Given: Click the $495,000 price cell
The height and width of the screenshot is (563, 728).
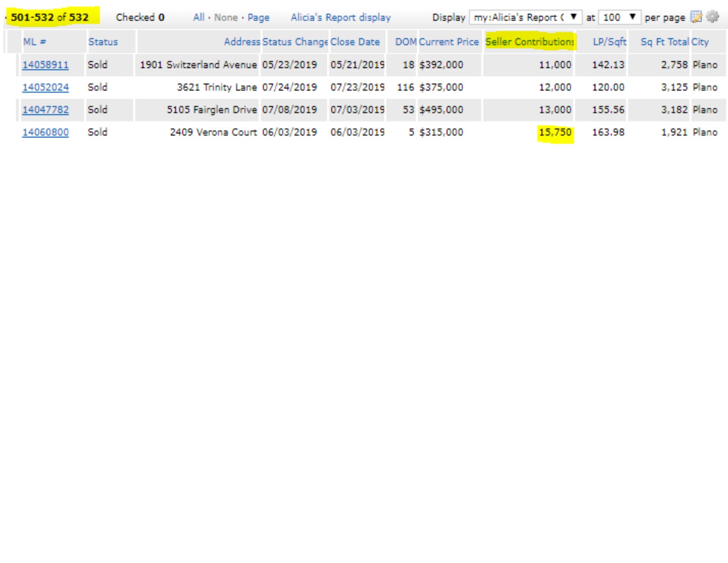Looking at the screenshot, I should pos(441,110).
